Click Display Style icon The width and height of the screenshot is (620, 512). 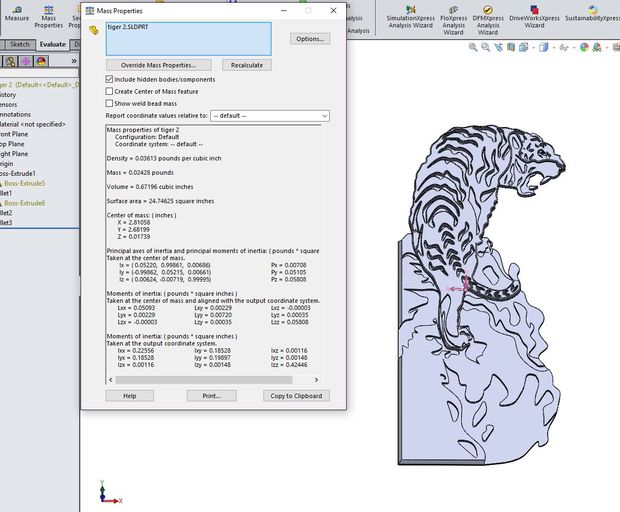pyautogui.click(x=544, y=47)
